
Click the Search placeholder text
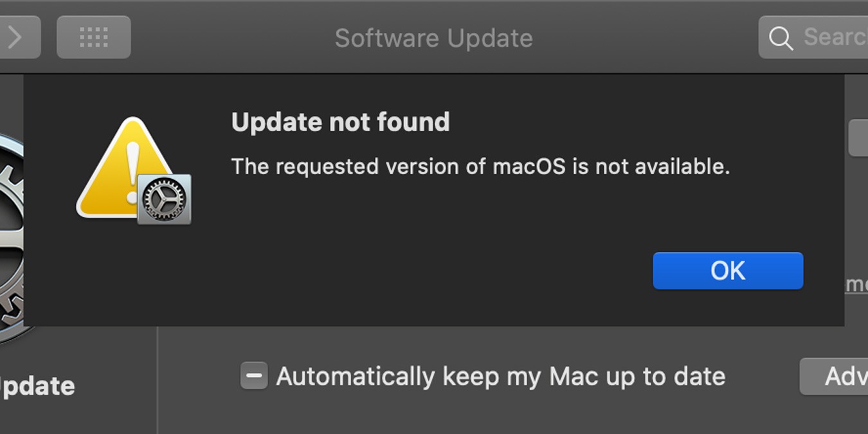(x=835, y=37)
